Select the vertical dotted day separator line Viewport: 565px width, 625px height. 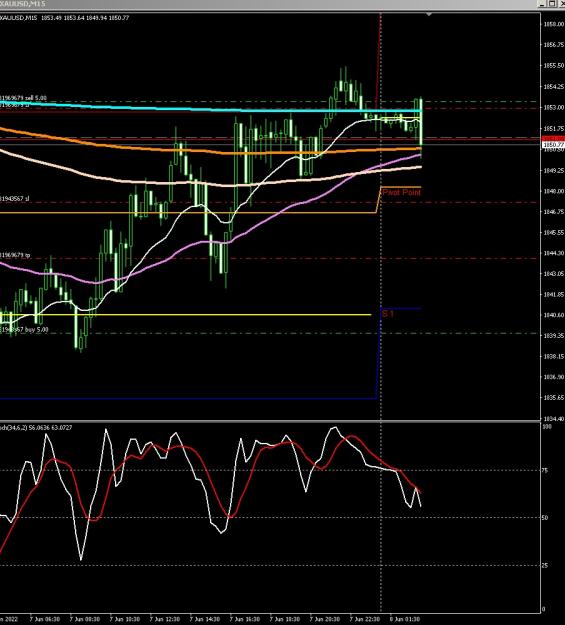click(381, 311)
